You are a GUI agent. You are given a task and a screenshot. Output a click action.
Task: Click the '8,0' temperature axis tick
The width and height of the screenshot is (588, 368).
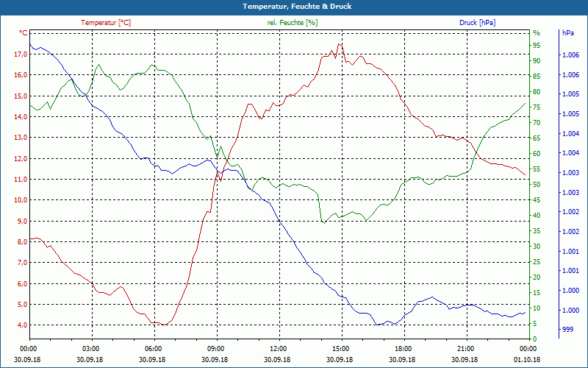coord(22,241)
